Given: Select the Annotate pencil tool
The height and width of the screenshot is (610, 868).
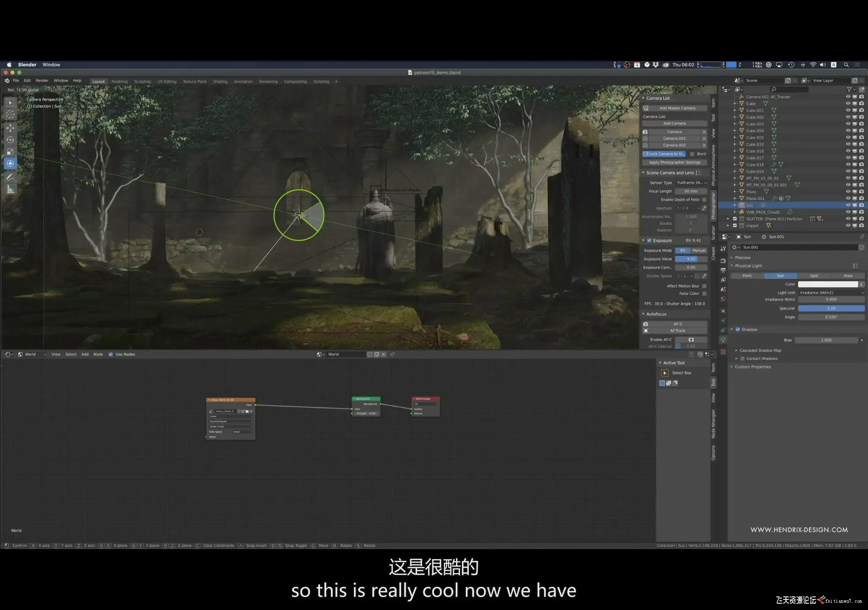Looking at the screenshot, I should [x=11, y=177].
